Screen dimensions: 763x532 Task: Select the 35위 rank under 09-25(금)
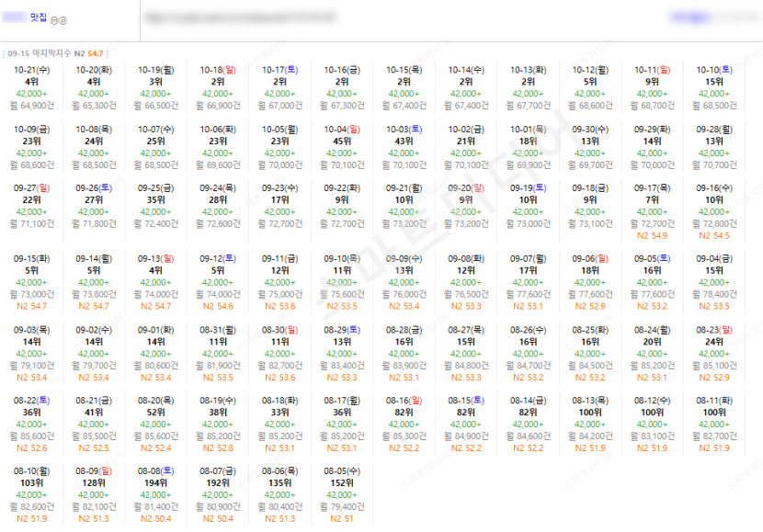[x=155, y=200]
